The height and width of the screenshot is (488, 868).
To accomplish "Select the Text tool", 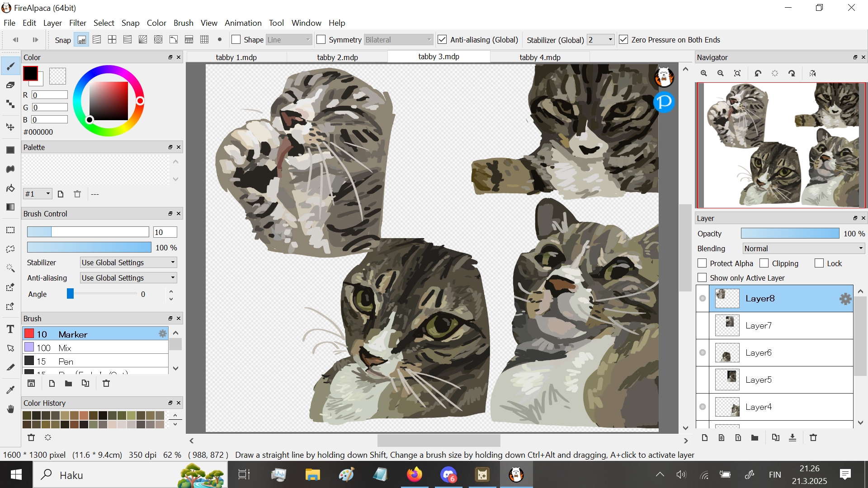I will pyautogui.click(x=10, y=329).
